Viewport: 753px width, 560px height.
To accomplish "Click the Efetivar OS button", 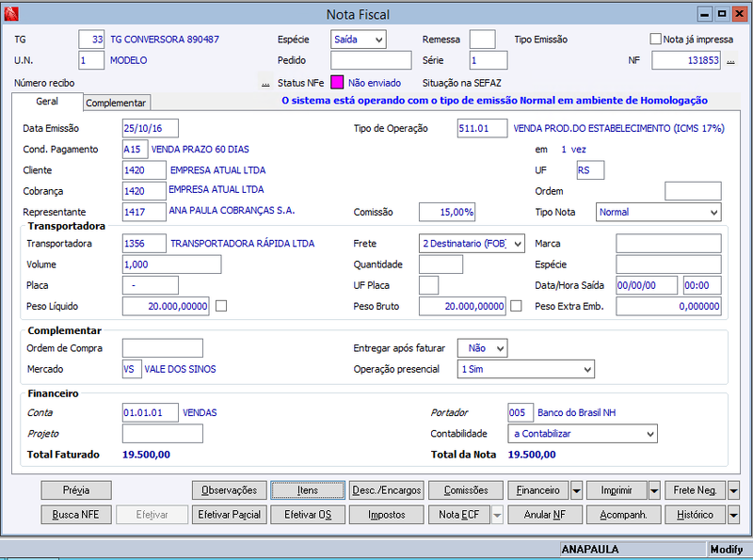I will click(308, 515).
